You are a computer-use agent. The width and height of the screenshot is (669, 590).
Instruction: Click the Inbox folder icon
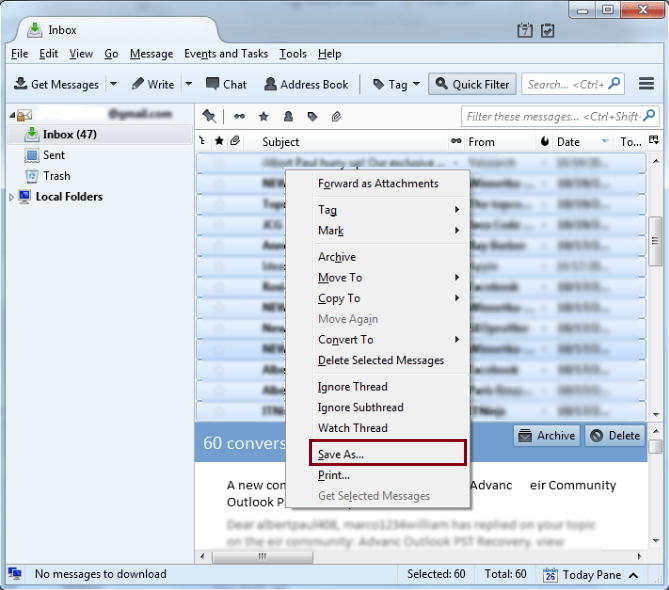coord(32,134)
